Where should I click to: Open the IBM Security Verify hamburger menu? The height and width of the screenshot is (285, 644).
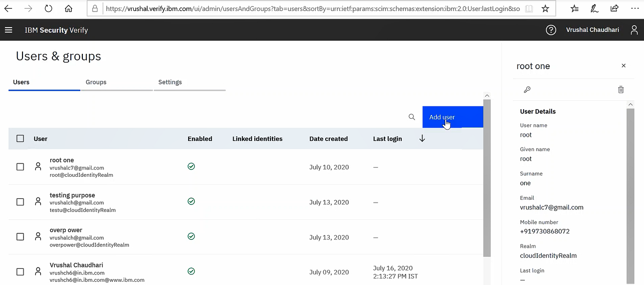(8, 29)
